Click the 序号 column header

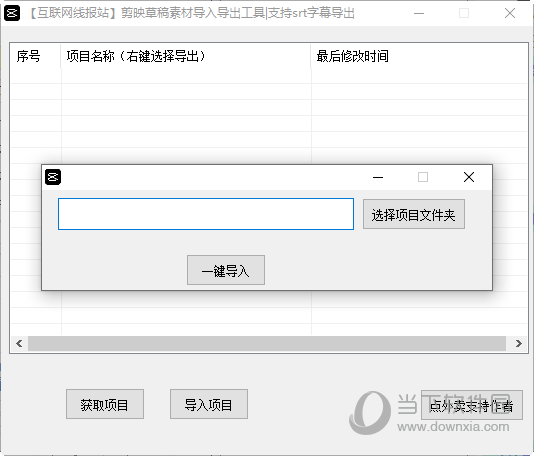click(x=35, y=56)
